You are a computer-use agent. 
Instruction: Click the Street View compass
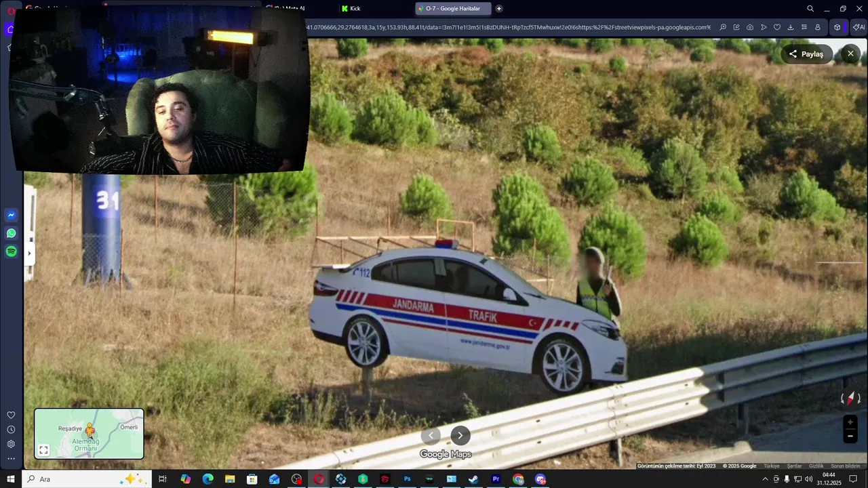(x=850, y=399)
